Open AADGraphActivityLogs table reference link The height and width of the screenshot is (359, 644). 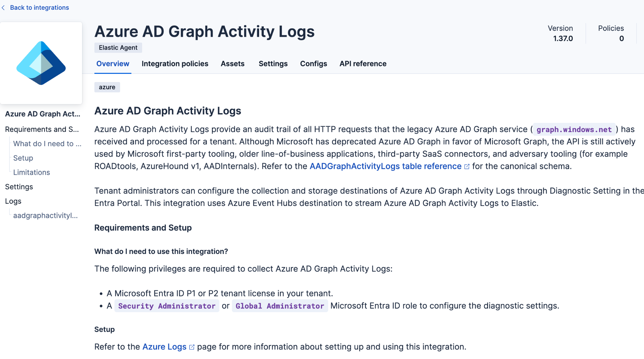click(x=386, y=166)
